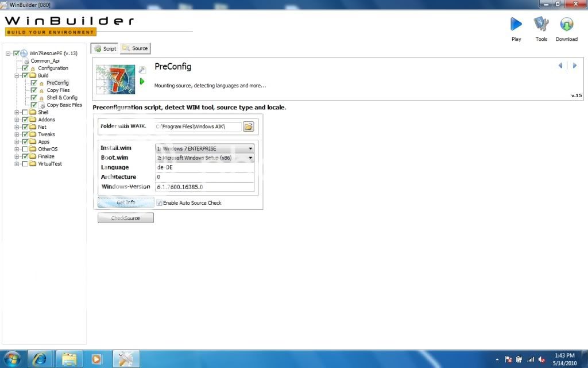The image size is (588, 368).
Task: Expand the Apps folder
Action: coord(17,142)
